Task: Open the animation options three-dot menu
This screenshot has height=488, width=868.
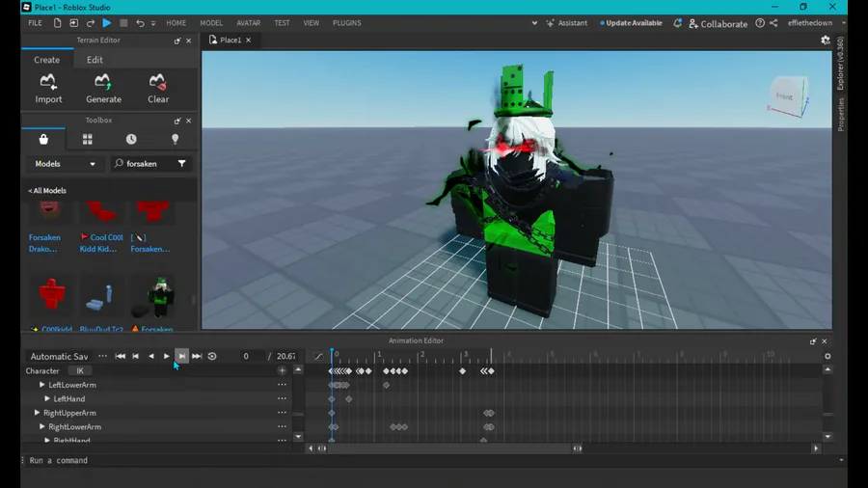Action: (102, 356)
